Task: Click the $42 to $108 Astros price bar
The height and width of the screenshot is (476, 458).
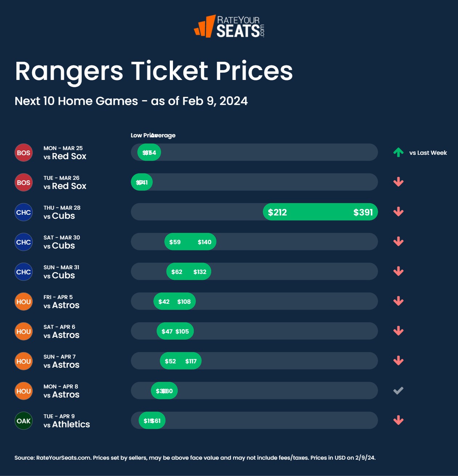Action: 174,302
